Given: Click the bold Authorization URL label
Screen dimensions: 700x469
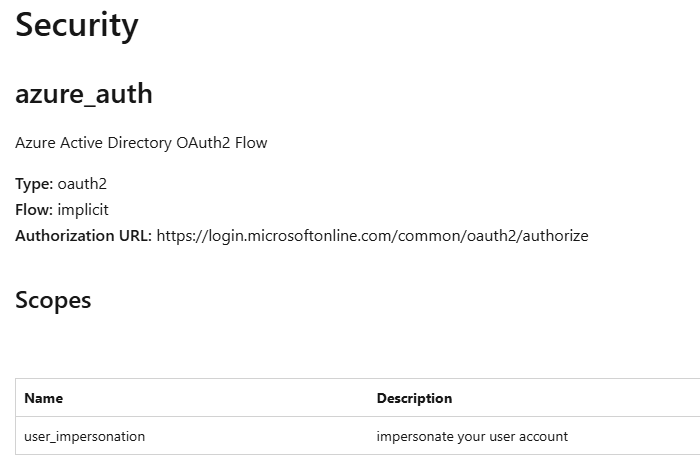Looking at the screenshot, I should pyautogui.click(x=84, y=236).
